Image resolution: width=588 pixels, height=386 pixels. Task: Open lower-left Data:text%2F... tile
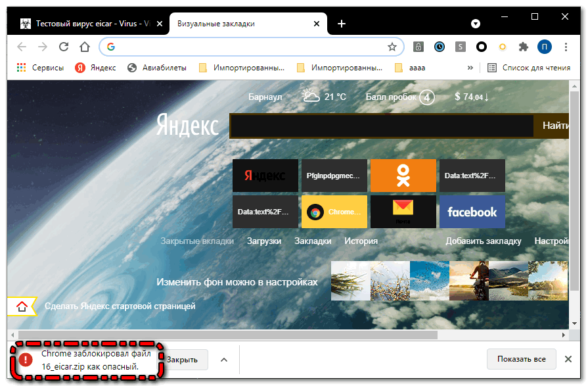(x=265, y=211)
